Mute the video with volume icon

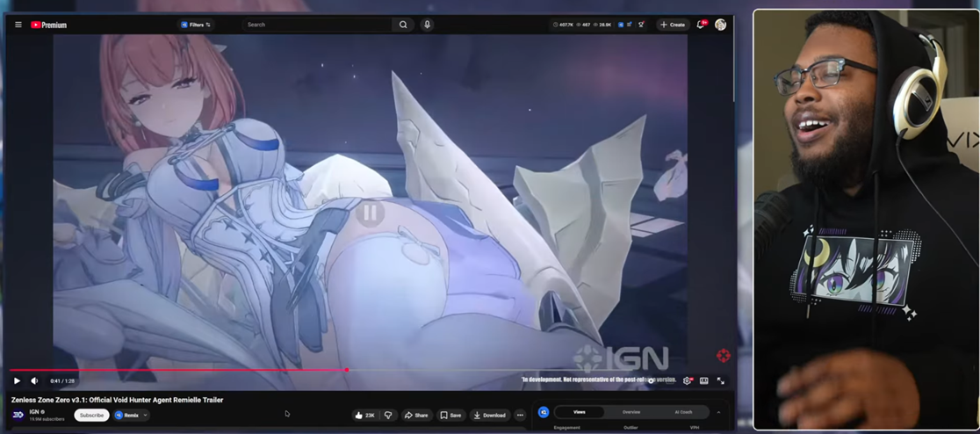click(34, 380)
